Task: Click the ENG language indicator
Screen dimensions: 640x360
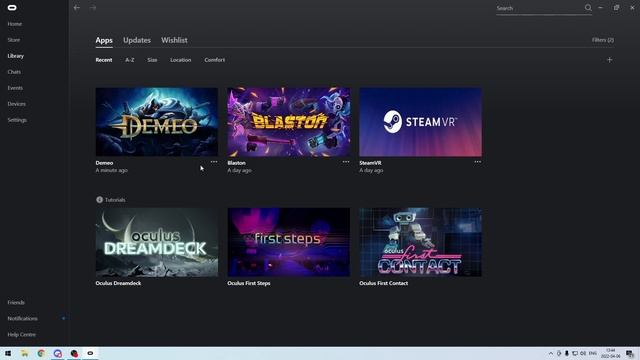Action: pos(593,353)
